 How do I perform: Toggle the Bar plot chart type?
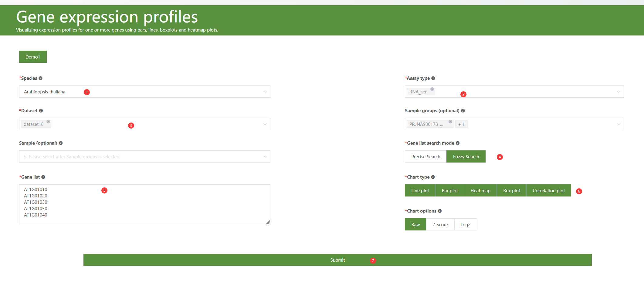pyautogui.click(x=450, y=190)
